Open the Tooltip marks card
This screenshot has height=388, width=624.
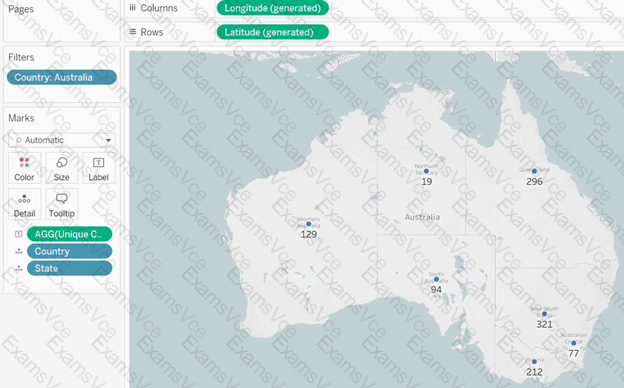pos(61,205)
